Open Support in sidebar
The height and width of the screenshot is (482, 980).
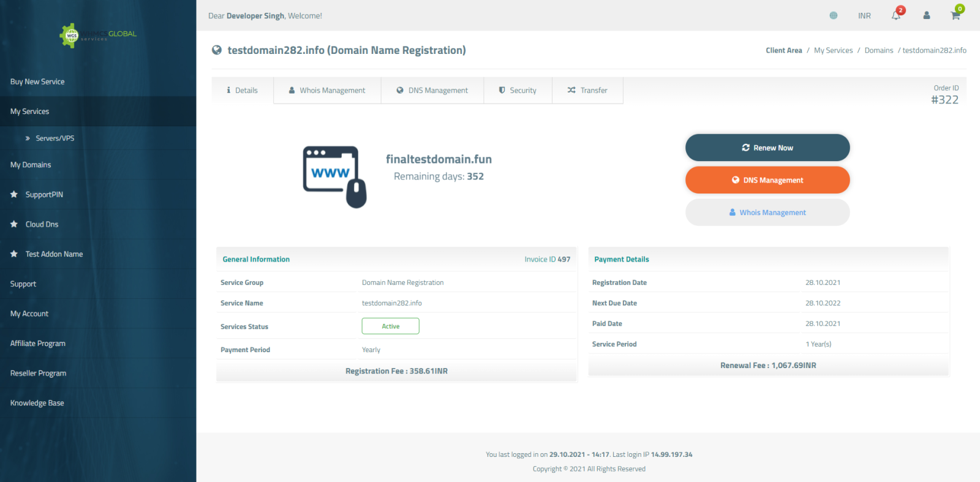click(98, 284)
